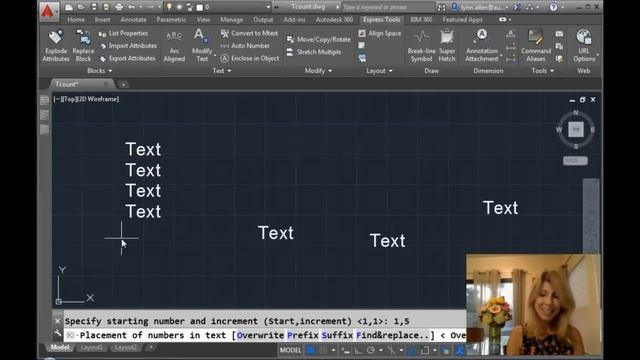This screenshot has height=360, width=640.
Task: Click the keyword search input field
Action: click(x=388, y=7)
